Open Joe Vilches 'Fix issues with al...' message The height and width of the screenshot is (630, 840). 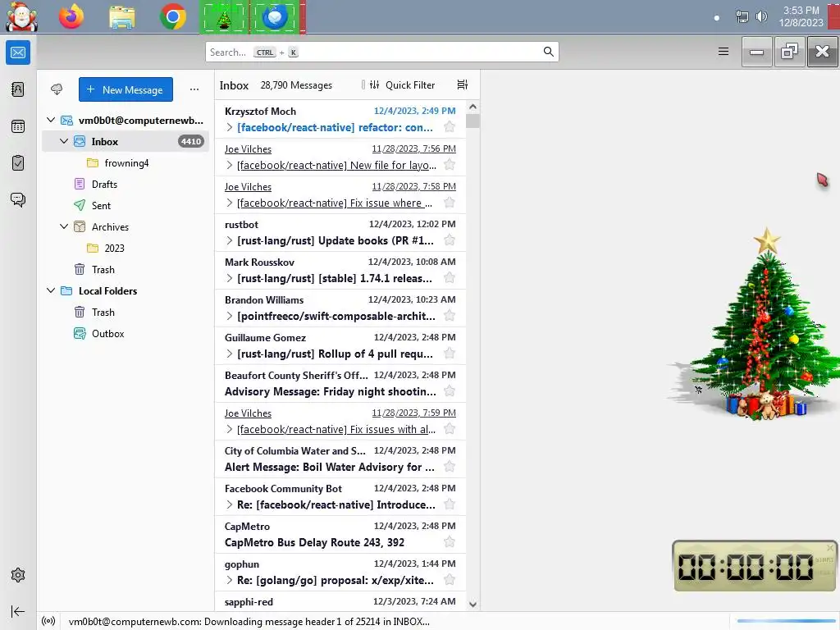[x=340, y=421]
